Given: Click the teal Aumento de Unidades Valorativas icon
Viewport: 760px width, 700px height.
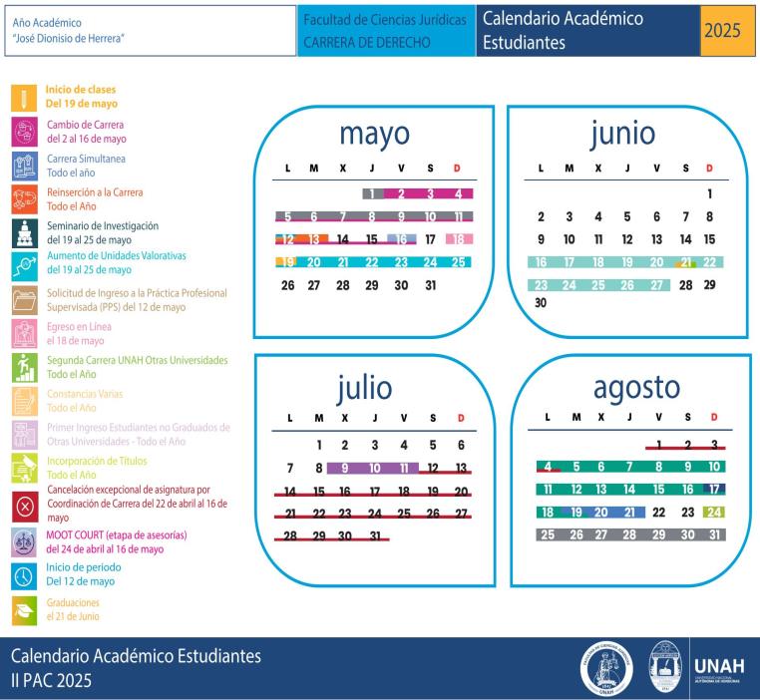Looking at the screenshot, I should (x=24, y=266).
